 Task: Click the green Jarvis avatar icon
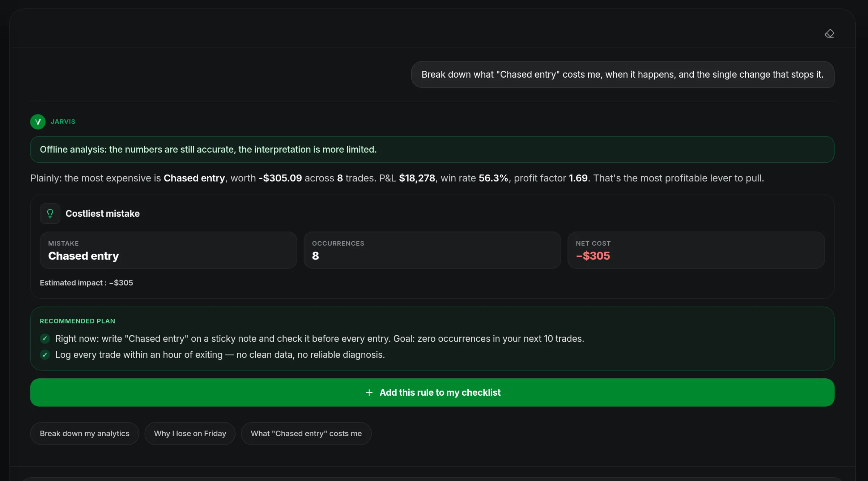coord(38,122)
